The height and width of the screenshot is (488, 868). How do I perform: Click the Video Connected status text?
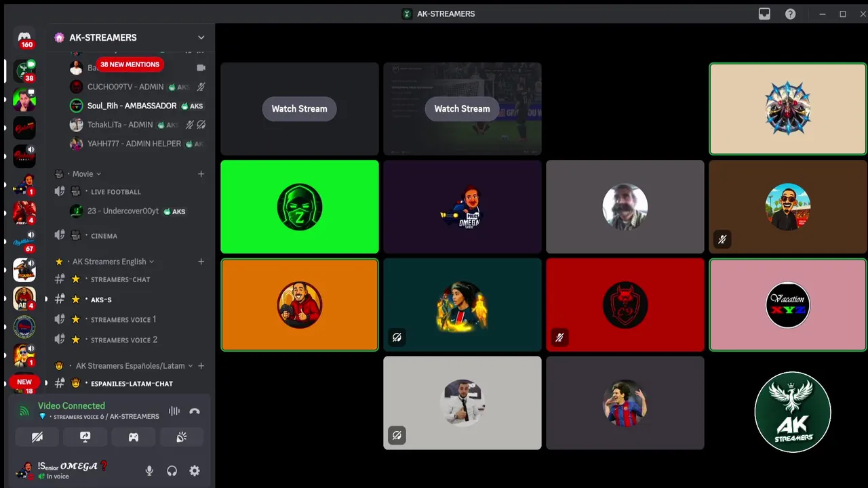point(71,406)
